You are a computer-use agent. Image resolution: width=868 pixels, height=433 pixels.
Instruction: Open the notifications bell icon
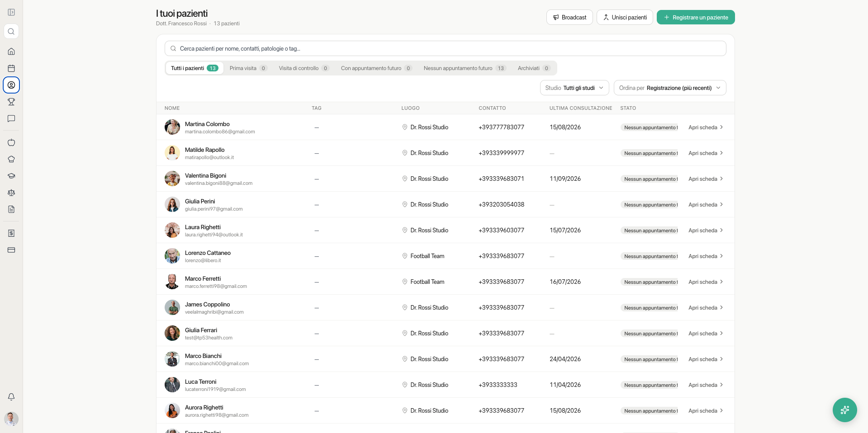tap(11, 397)
